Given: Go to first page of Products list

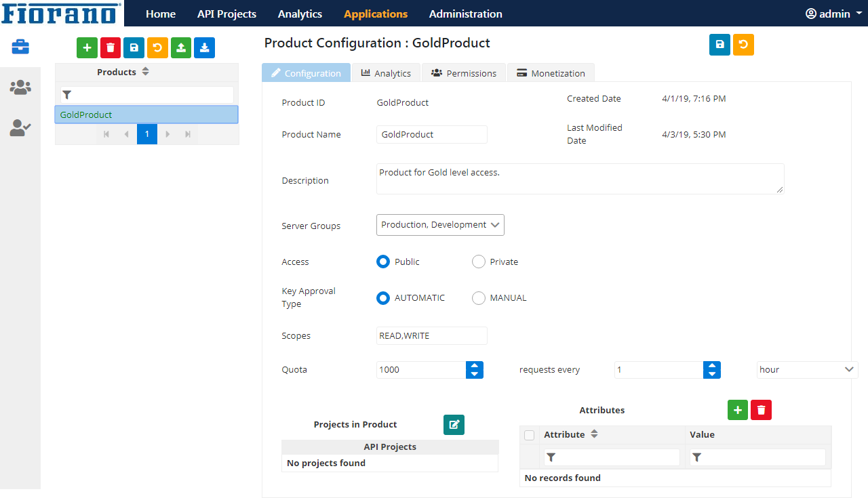Looking at the screenshot, I should click(x=106, y=134).
